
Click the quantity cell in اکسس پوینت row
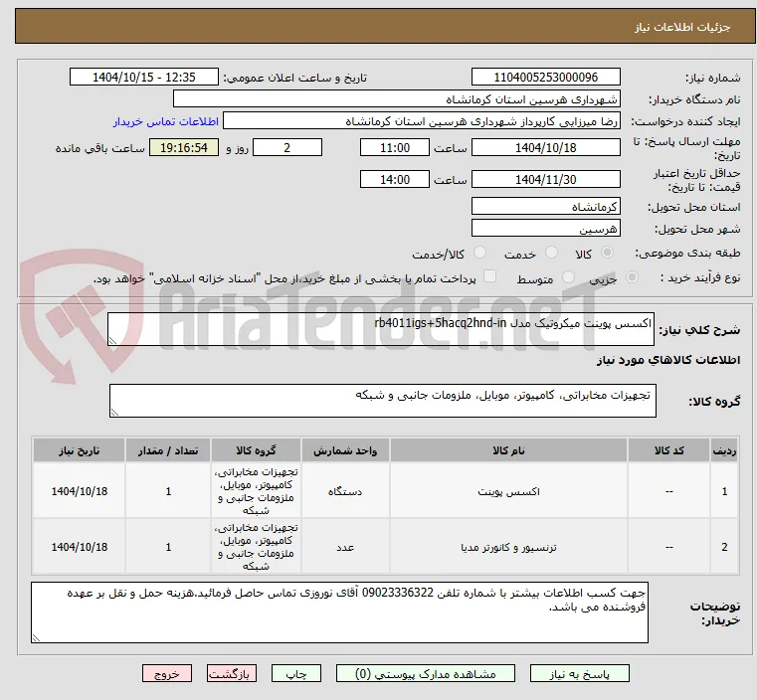point(168,491)
